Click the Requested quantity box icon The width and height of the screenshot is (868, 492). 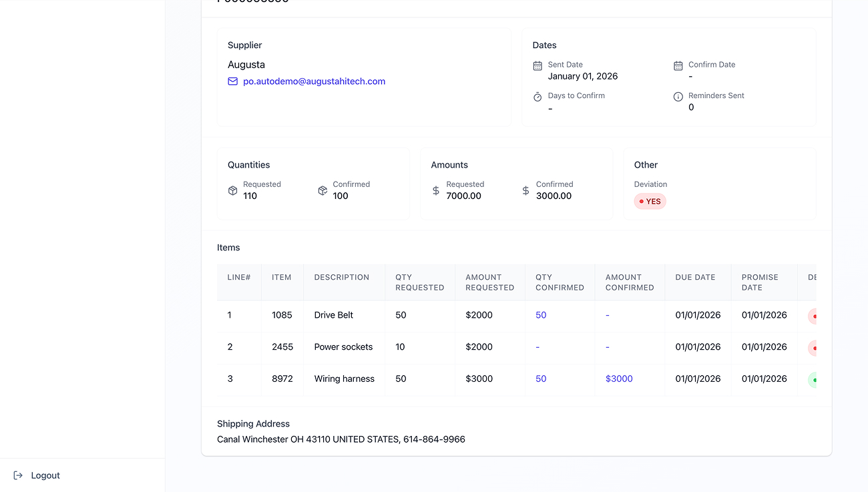[232, 191]
